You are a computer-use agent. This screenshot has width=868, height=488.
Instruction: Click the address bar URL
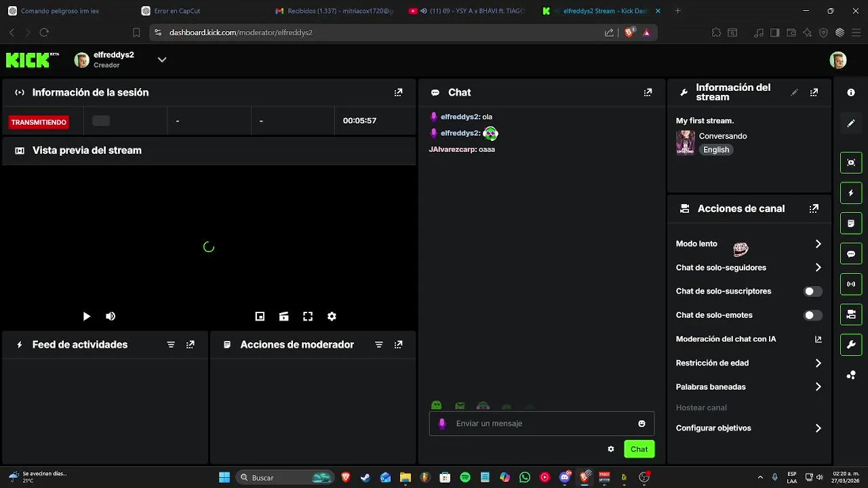click(241, 33)
